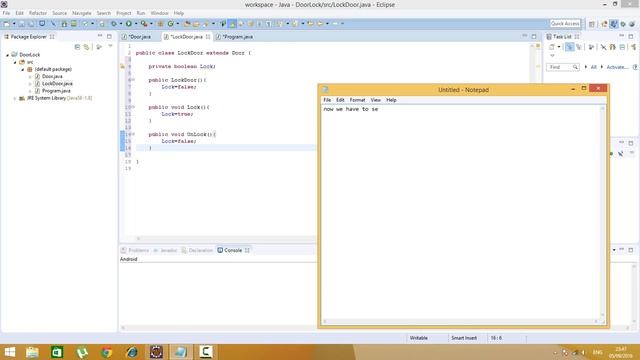Click the All link in Task List
This screenshot has width=640, height=360.
click(x=593, y=67)
